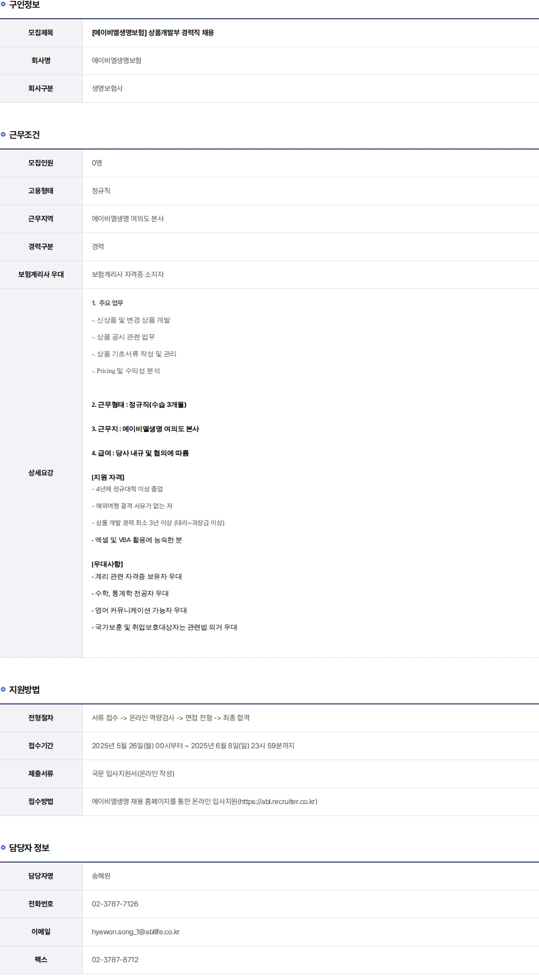This screenshot has height=980, width=539.
Task: Click the 모집인원 value 0명
Action: [97, 163]
